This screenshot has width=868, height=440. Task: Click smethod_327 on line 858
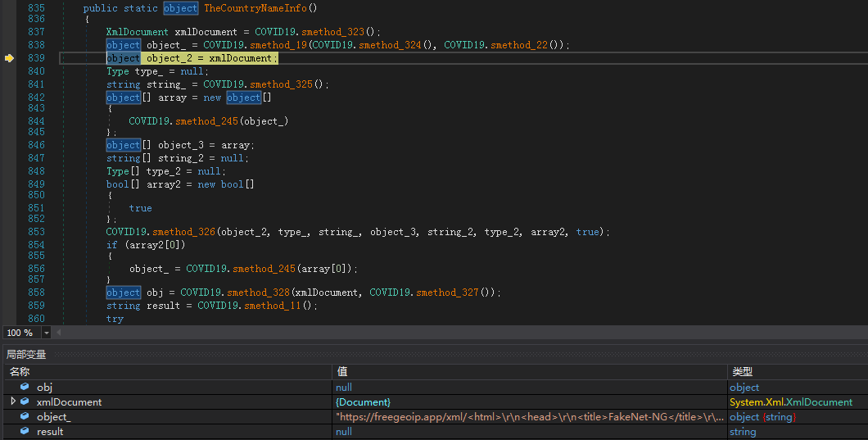click(x=447, y=293)
